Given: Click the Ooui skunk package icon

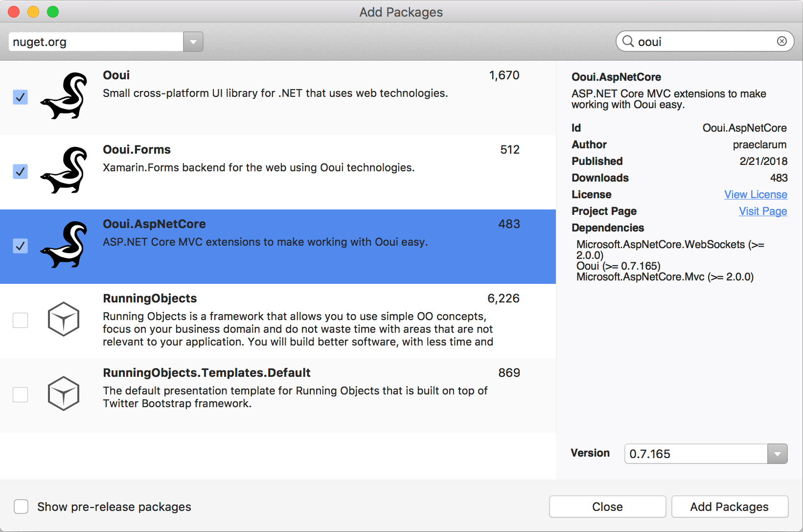Looking at the screenshot, I should tap(64, 96).
